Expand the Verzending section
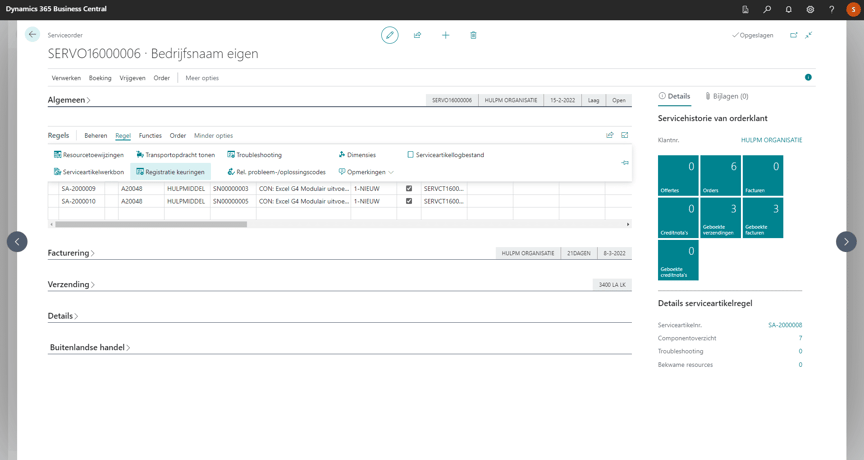This screenshot has height=460, width=864. tap(71, 284)
